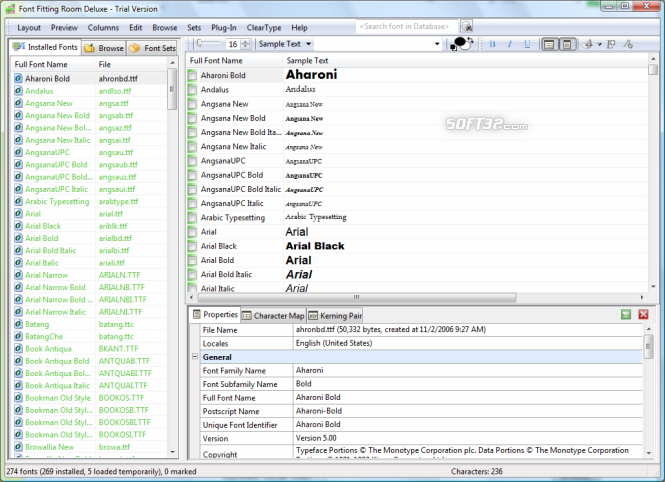Check the AngsanaUPC Italic checkbox in preview
The height and width of the screenshot is (482, 665).
193,204
